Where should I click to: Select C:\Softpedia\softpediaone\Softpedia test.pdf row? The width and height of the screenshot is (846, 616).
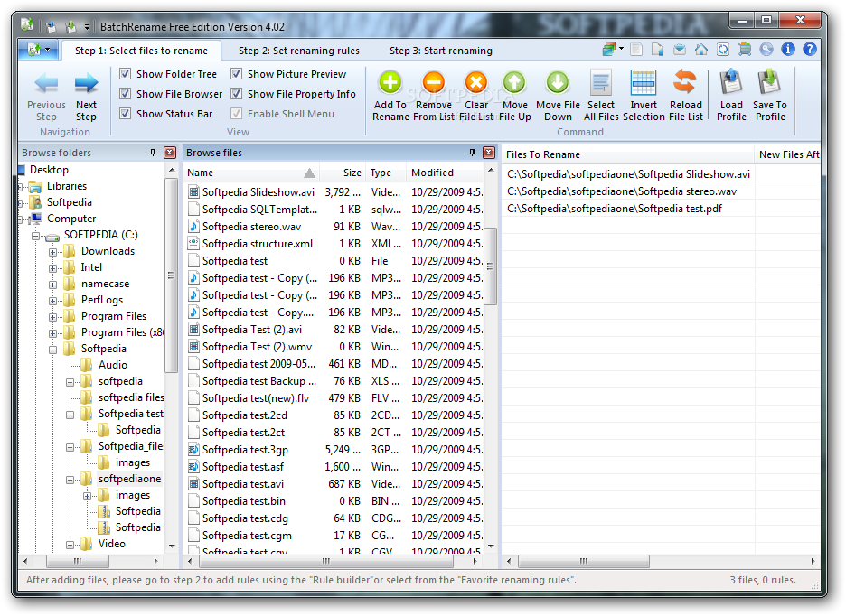(615, 209)
